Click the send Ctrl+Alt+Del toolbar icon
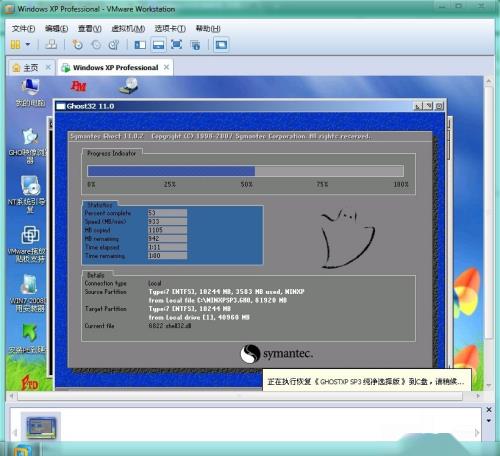 coord(51,44)
